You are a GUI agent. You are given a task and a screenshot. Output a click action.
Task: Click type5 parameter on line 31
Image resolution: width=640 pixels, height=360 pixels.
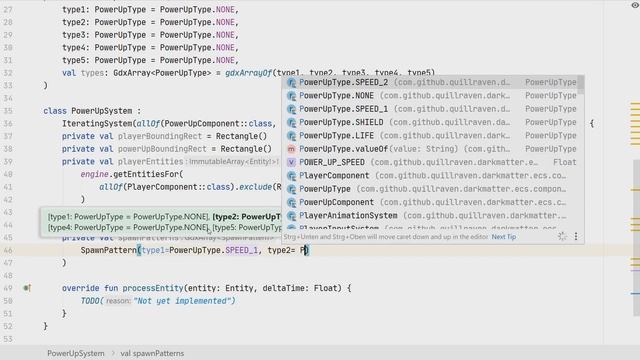point(76,60)
